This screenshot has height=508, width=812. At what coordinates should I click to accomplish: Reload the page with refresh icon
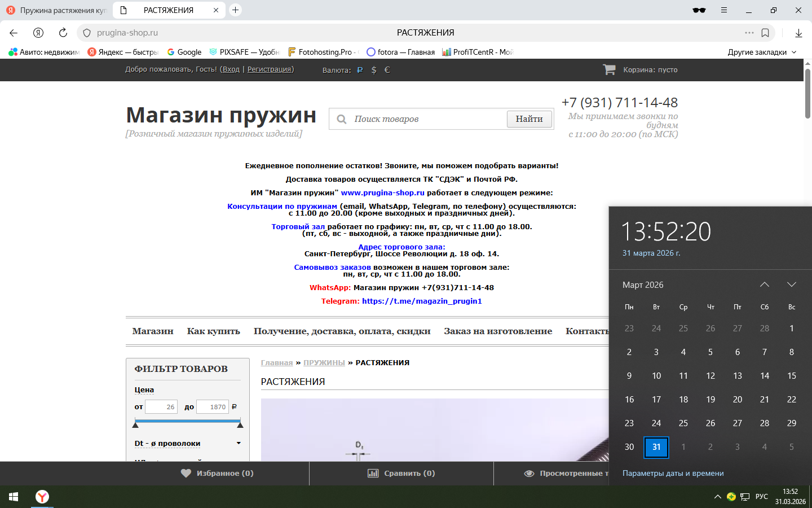coord(63,33)
